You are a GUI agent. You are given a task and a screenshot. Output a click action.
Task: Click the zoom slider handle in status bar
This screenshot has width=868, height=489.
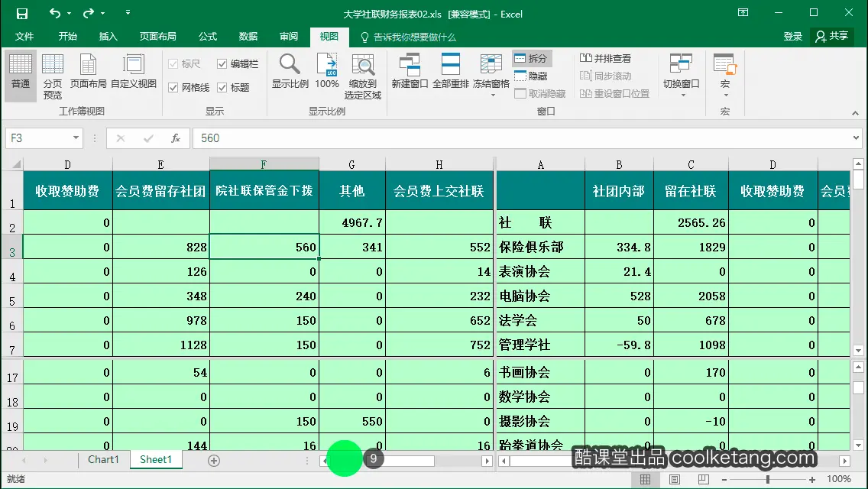coord(768,480)
